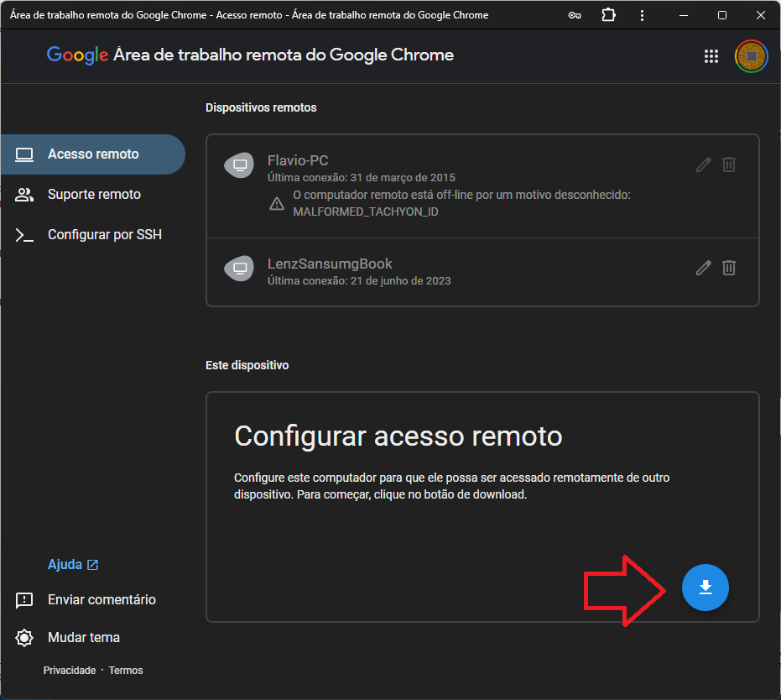Edit the Flavio-PC device name

point(703,165)
